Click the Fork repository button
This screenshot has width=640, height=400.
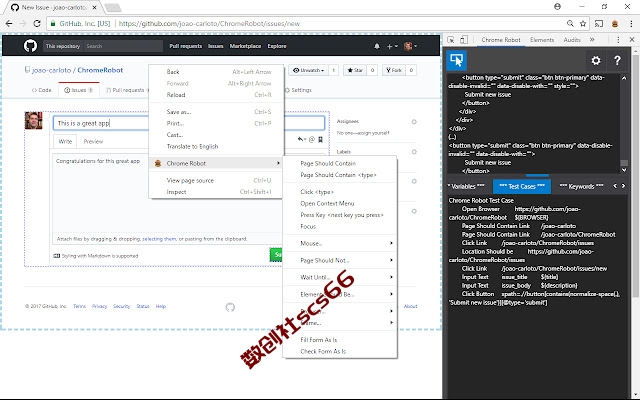coord(394,70)
